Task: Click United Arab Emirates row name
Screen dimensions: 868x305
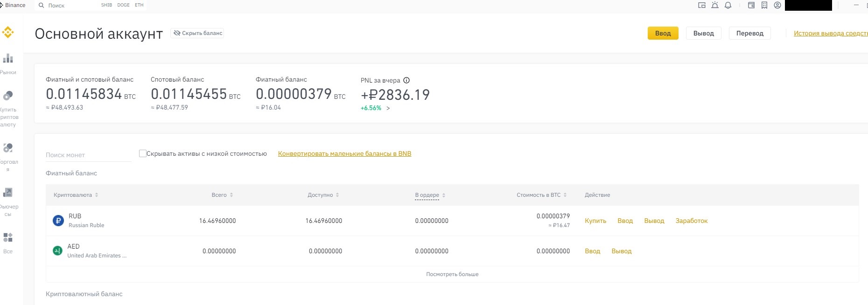Action: tap(97, 256)
